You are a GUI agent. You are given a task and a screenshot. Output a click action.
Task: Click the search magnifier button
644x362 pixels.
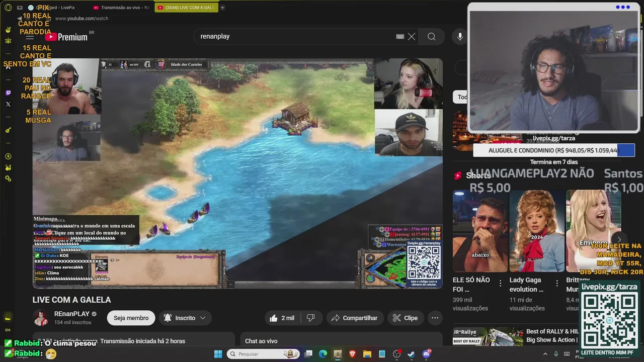coord(432,36)
